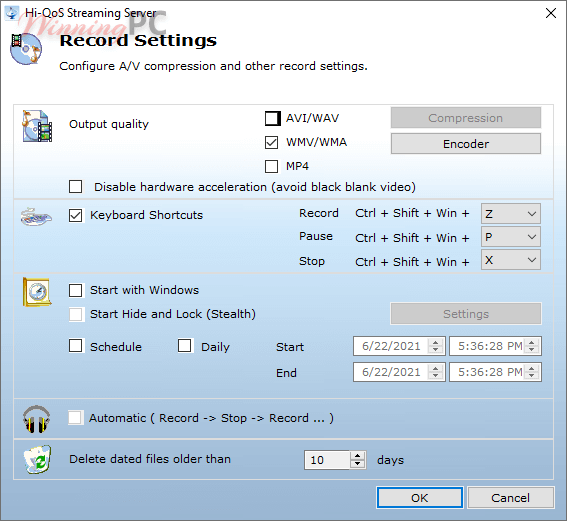
Task: Enable the MP4 output checkbox
Action: pos(272,166)
